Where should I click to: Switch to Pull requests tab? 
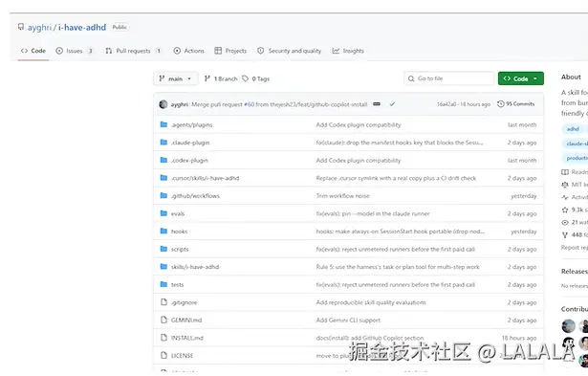coord(133,51)
